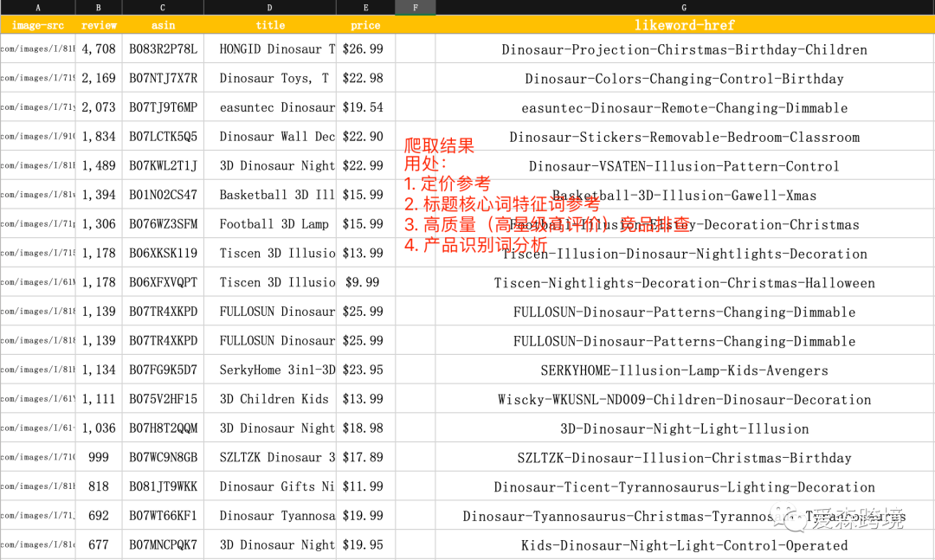Select asin cell B07FG9K5D7
Viewport: 935px width, 560px height.
163,370
